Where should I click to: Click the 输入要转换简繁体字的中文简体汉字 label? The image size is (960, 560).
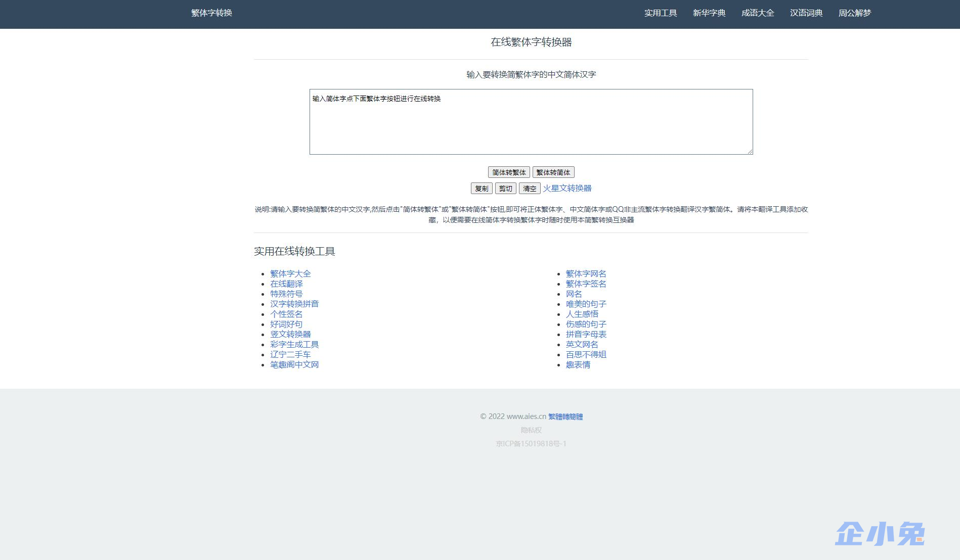coord(531,74)
